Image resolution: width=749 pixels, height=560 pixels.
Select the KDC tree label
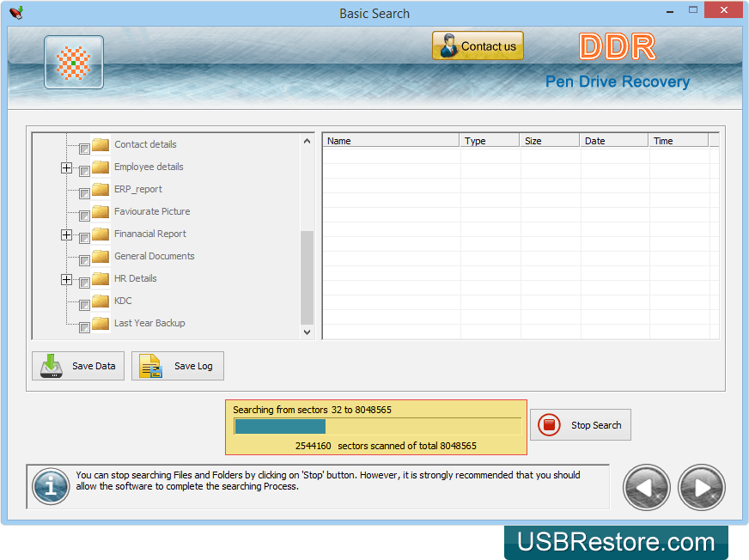[123, 301]
